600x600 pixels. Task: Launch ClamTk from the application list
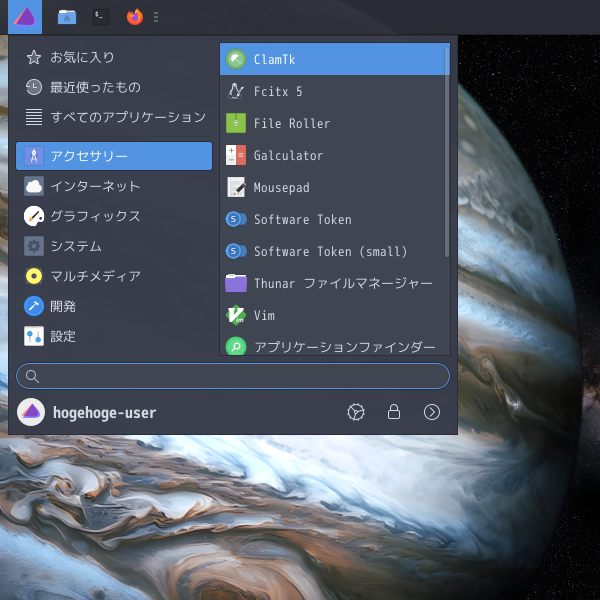coord(334,59)
